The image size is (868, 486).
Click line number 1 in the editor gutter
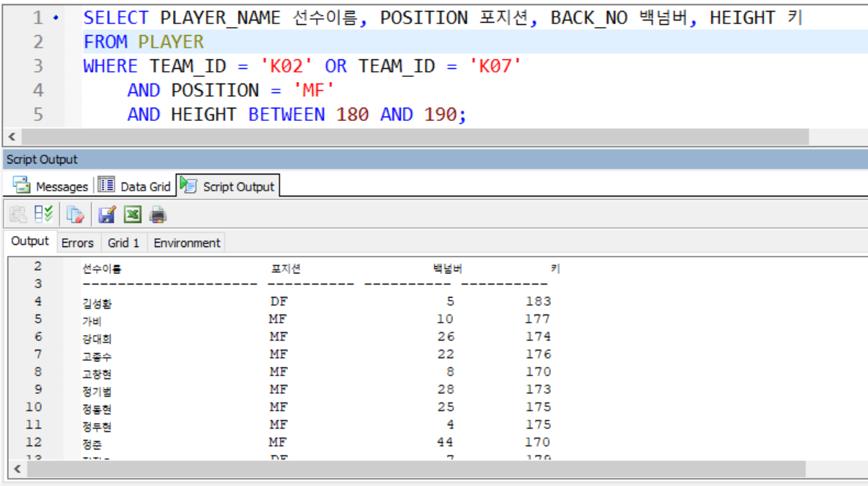37,18
